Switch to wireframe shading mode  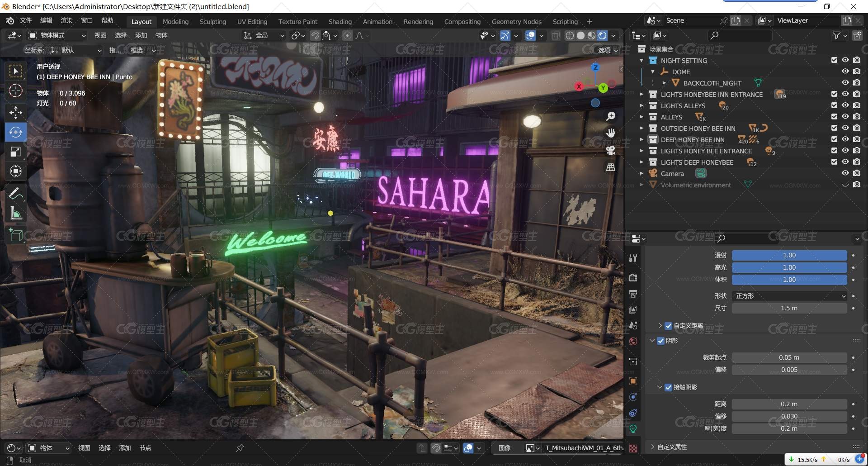[x=570, y=35]
